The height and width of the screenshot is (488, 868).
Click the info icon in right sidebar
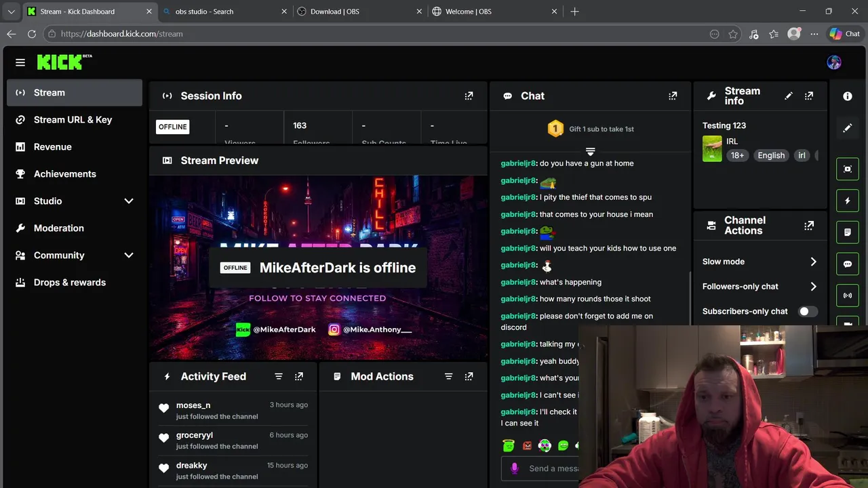pyautogui.click(x=848, y=96)
